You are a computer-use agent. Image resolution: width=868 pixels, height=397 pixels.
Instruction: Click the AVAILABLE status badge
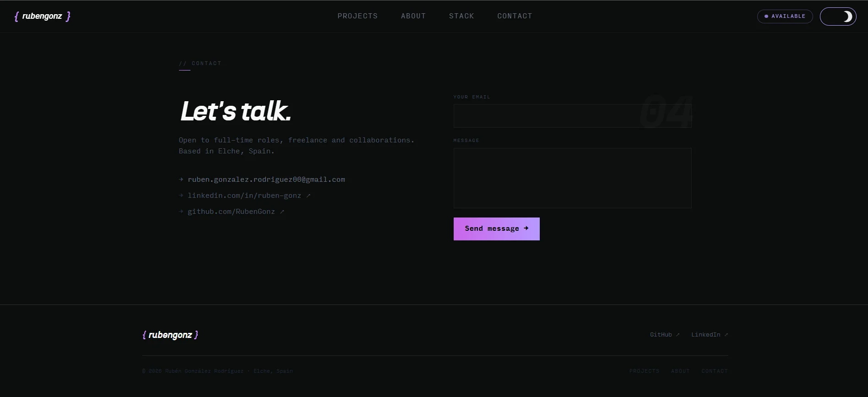(785, 16)
